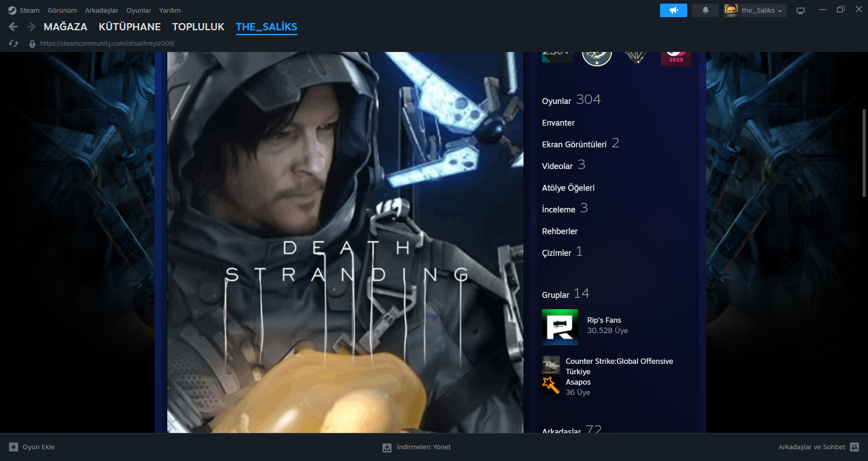Open the Çizimler artwork link
The height and width of the screenshot is (461, 868).
[x=562, y=252]
